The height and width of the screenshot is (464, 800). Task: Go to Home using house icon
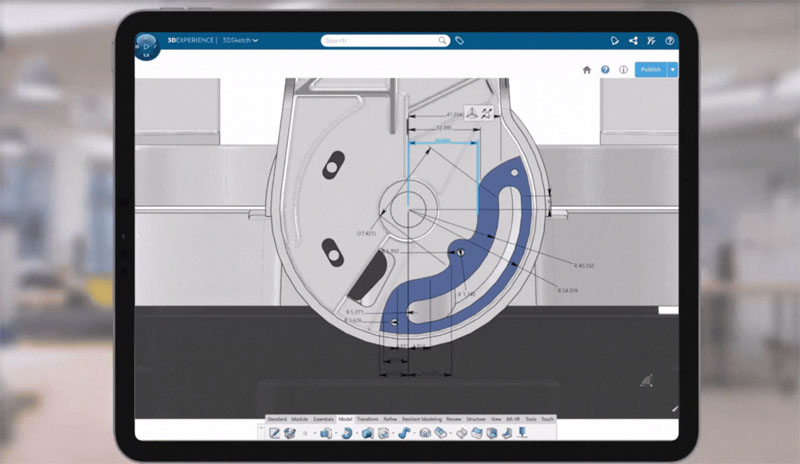click(x=587, y=70)
